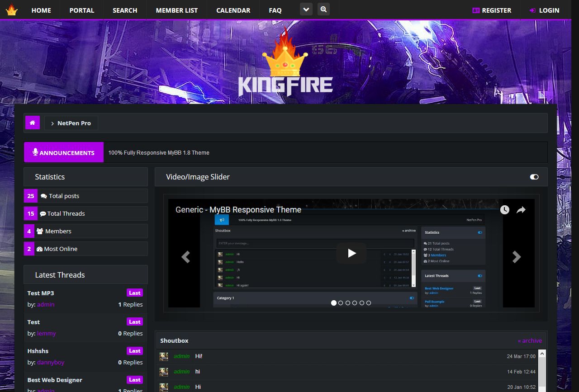Click the 24 Mar 17:00 timestamp
The width and height of the screenshot is (579, 392).
[521, 356]
